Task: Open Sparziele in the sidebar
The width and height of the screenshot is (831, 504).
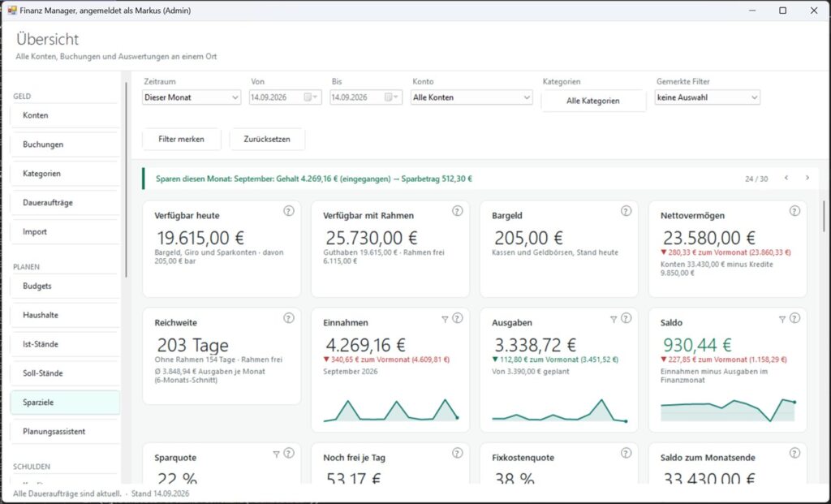Action: tap(65, 403)
